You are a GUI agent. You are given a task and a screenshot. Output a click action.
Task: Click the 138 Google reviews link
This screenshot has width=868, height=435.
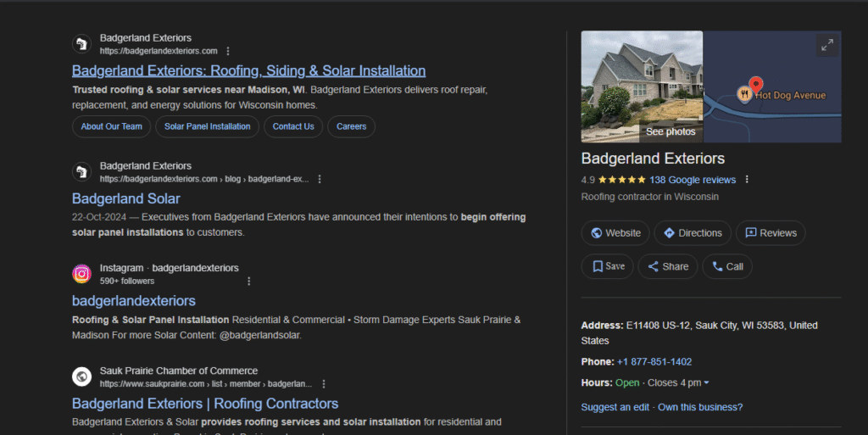[x=693, y=180]
